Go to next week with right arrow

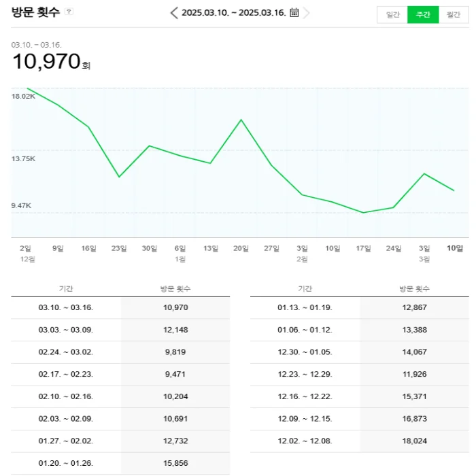[307, 13]
